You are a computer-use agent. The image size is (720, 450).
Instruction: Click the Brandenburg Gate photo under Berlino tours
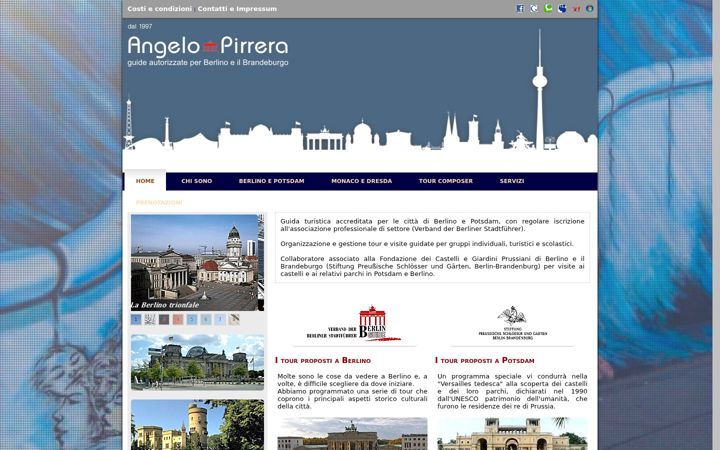tap(352, 433)
